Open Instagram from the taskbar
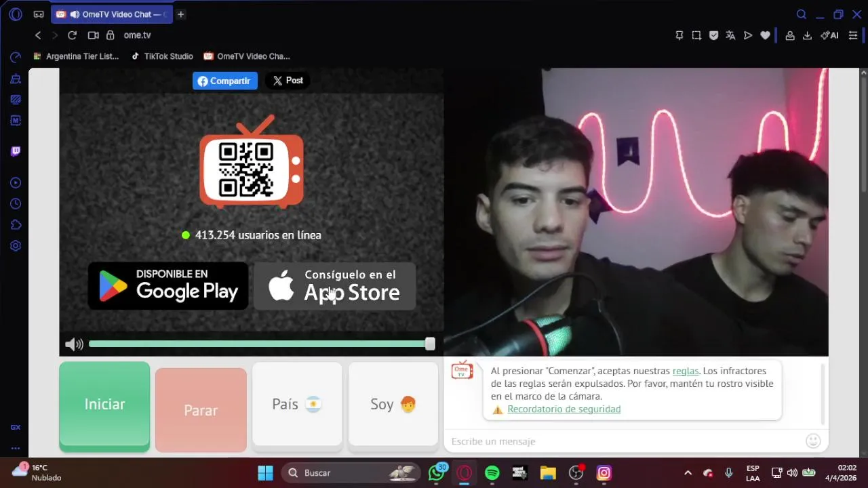Screen dimensions: 868x488 pos(604,472)
